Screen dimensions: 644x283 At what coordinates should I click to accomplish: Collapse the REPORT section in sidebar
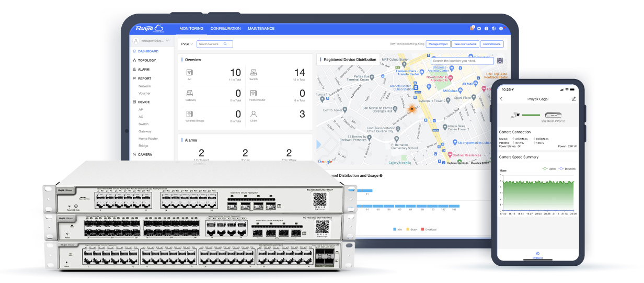coord(144,78)
